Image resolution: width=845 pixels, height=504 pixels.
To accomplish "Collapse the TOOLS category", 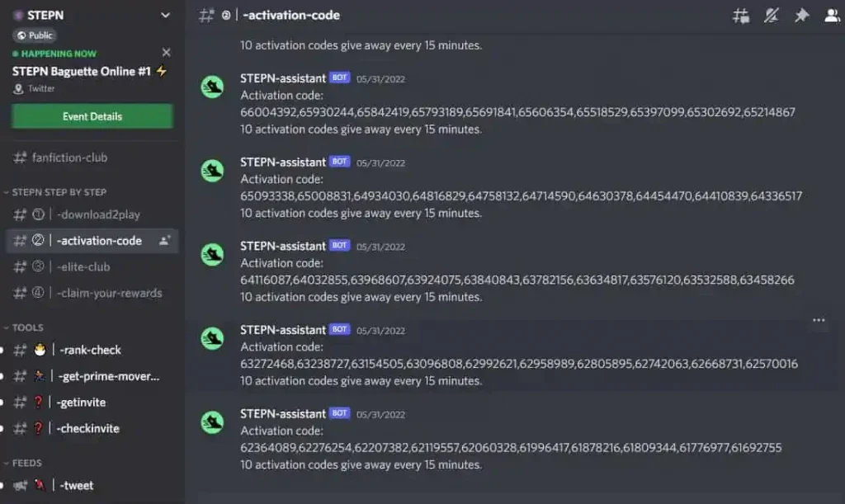I will [x=24, y=327].
